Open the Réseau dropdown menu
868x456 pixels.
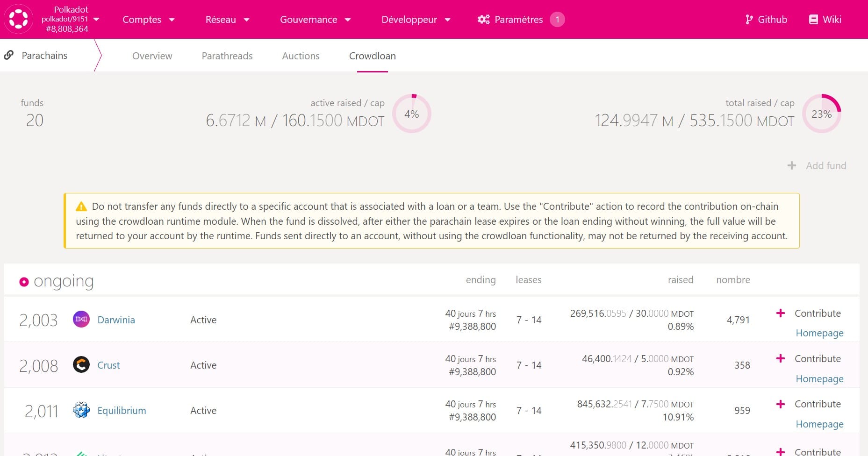(227, 20)
